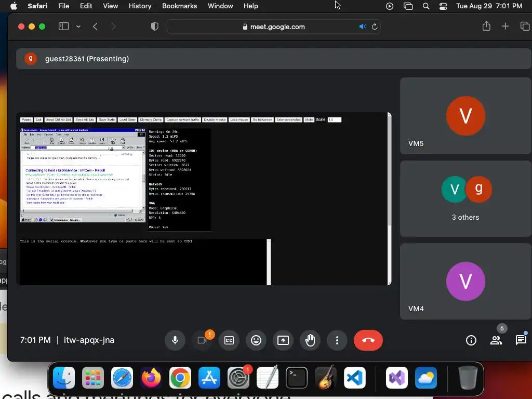Click the Pause button in shared emulator
532x399 pixels.
point(26,120)
